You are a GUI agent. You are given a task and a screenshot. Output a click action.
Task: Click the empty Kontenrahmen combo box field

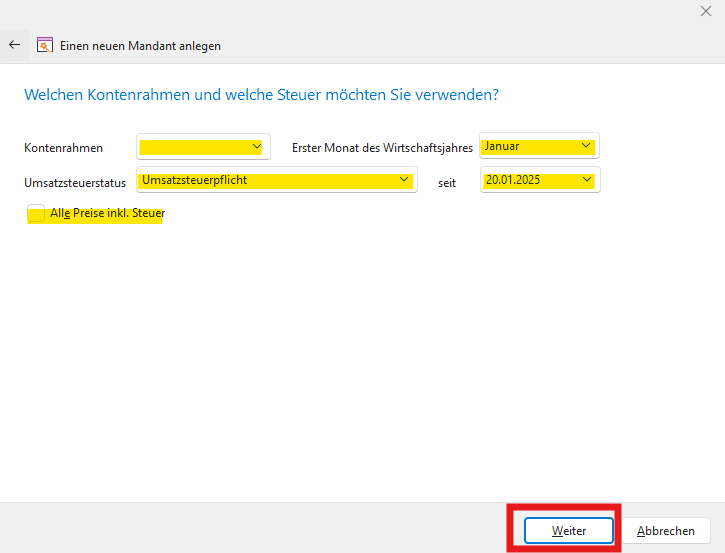click(194, 147)
